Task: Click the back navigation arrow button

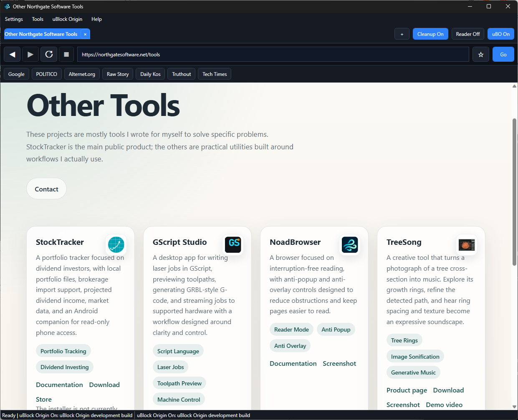Action: 12,54
